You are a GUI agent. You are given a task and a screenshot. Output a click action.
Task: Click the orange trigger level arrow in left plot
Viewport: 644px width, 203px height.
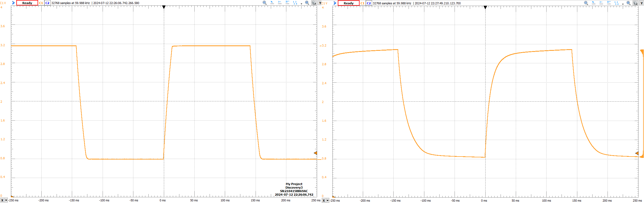tap(315, 153)
